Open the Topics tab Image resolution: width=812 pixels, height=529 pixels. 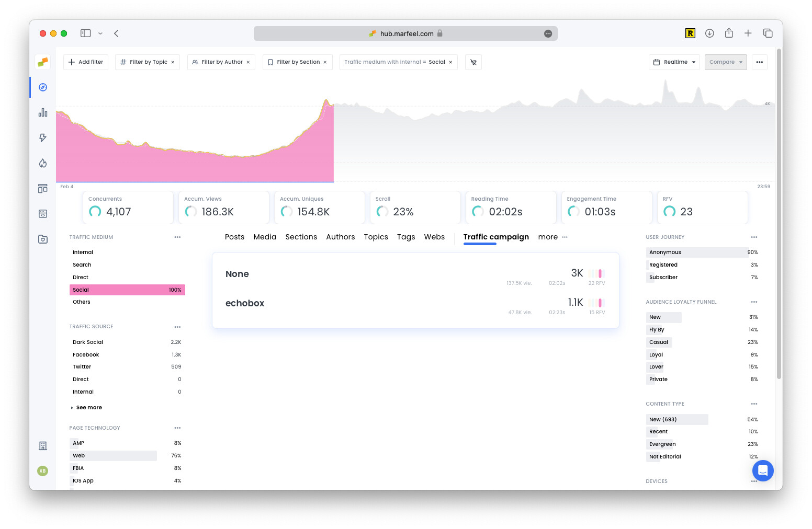[x=376, y=237]
